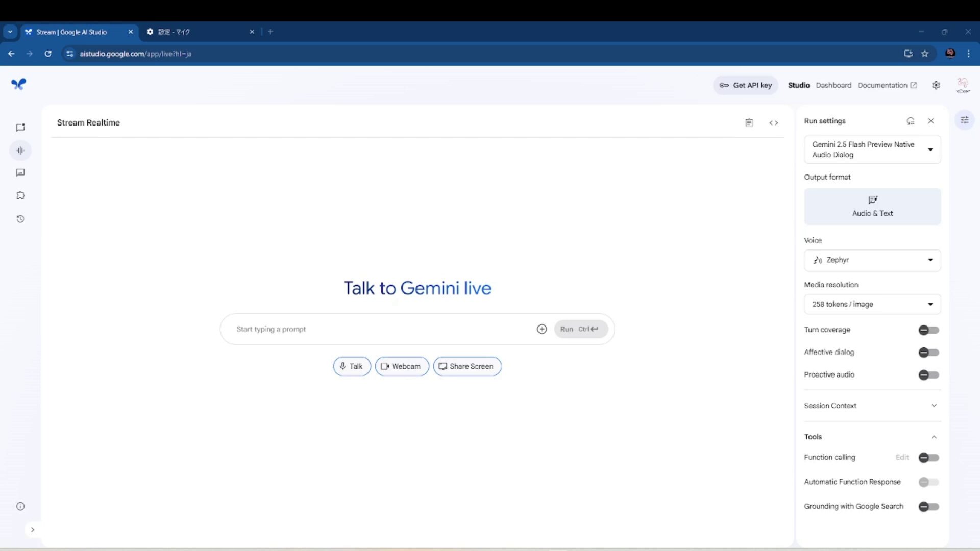980x551 pixels.
Task: Click the Get API key button
Action: (x=746, y=85)
